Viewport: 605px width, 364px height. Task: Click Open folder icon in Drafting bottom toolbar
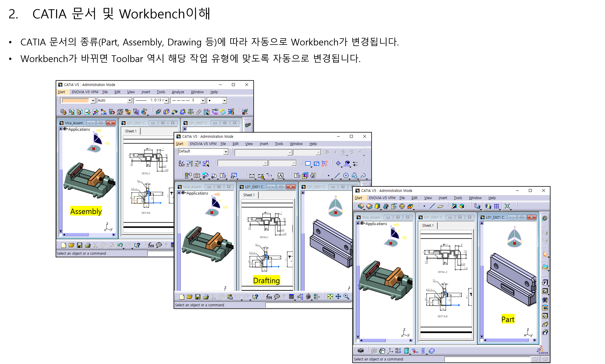click(189, 297)
